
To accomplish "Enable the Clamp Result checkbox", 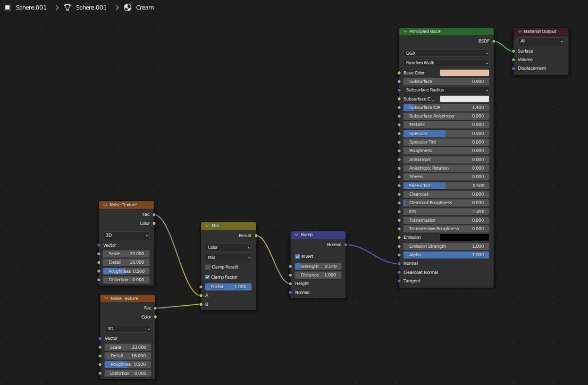I will [x=207, y=267].
